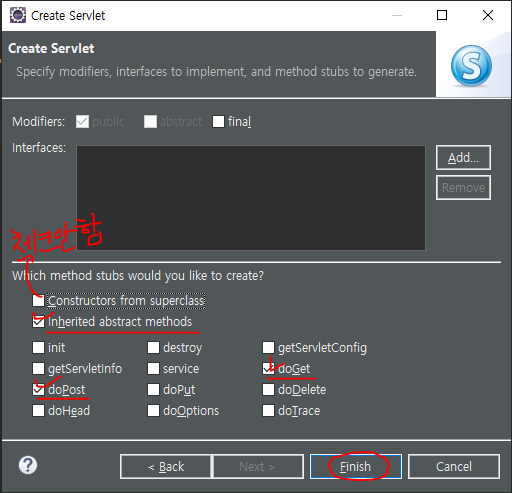This screenshot has height=493, width=512.
Task: Maximize the Create Servlet dialog
Action: (x=442, y=15)
